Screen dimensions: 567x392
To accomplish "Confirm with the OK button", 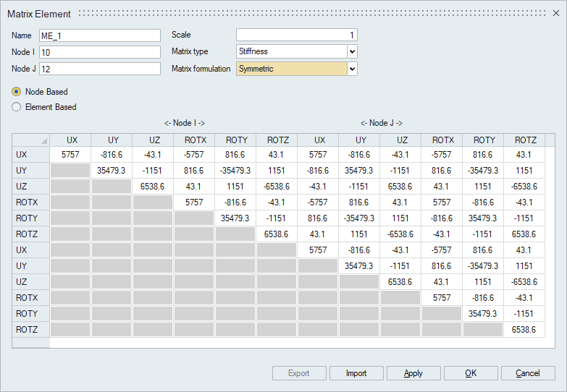I will [471, 373].
